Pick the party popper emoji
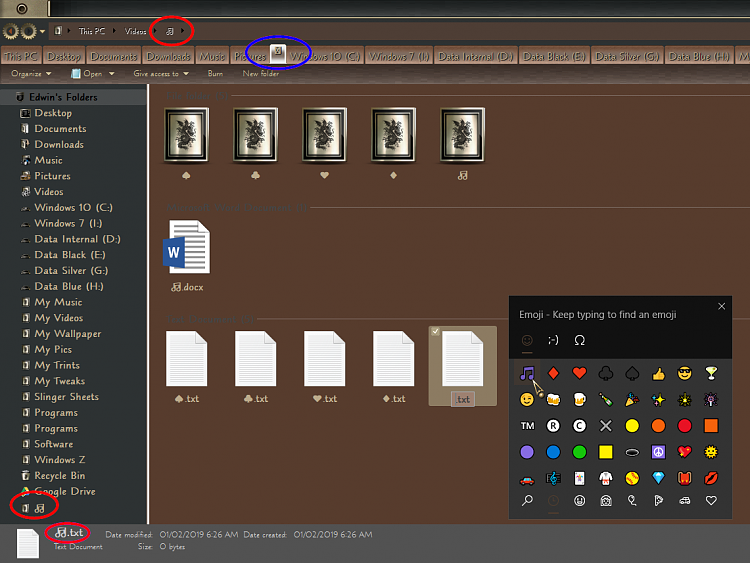750x563 pixels. 632,399
